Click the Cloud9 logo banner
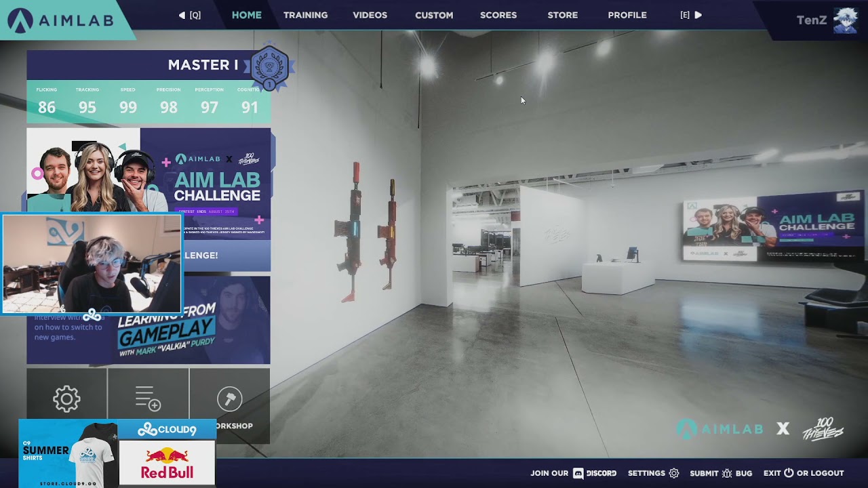Image resolution: width=868 pixels, height=488 pixels. [167, 430]
